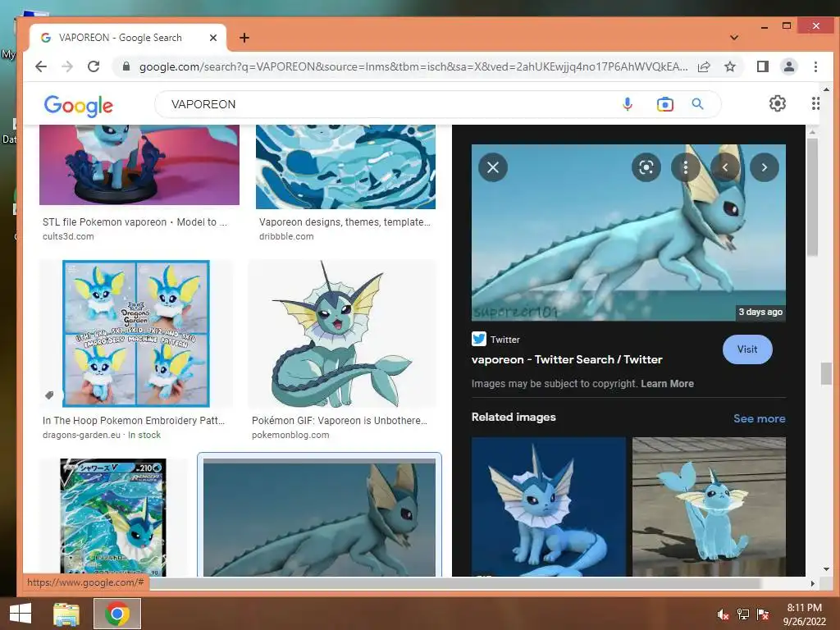Open network tray icon
This screenshot has width=840, height=630.
(x=743, y=614)
